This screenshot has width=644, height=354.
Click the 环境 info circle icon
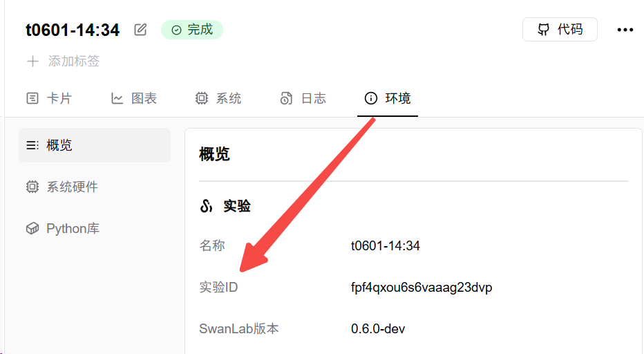coord(371,98)
